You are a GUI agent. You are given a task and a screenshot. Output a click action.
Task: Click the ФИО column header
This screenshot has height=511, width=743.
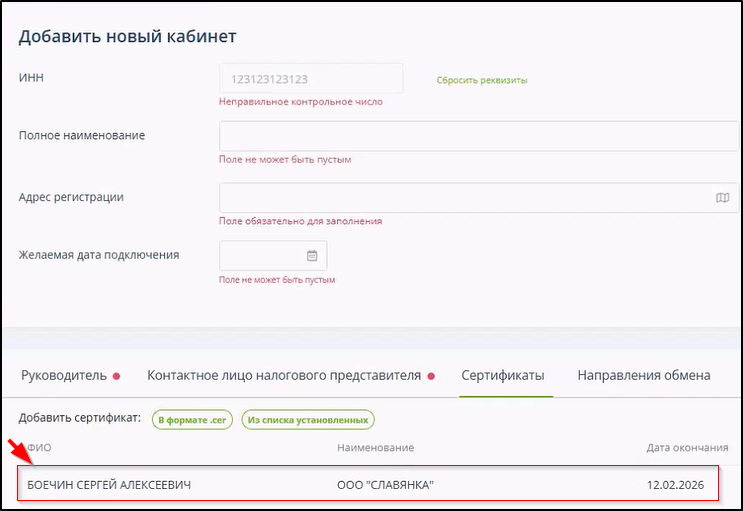(39, 447)
